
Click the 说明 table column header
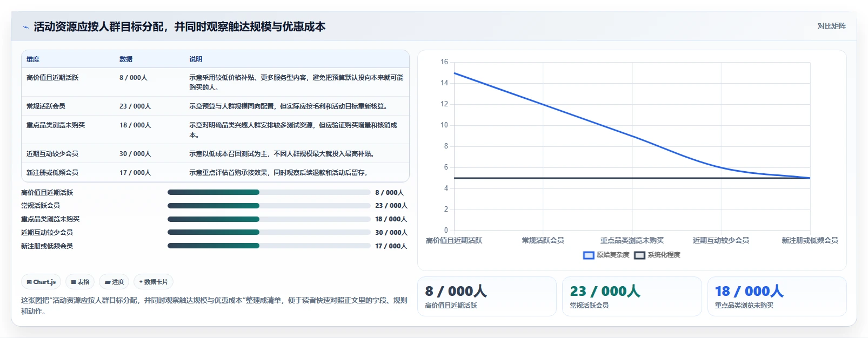(x=196, y=59)
